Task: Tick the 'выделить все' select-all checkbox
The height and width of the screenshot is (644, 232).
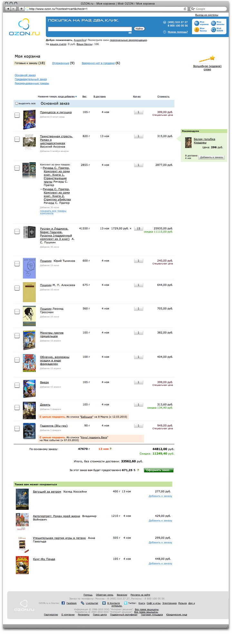Action: click(x=17, y=104)
